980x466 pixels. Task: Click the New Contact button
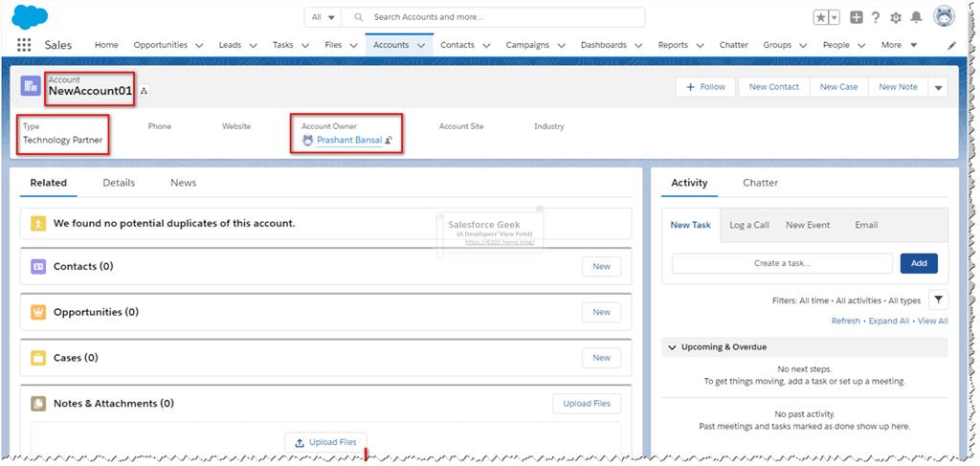point(773,87)
